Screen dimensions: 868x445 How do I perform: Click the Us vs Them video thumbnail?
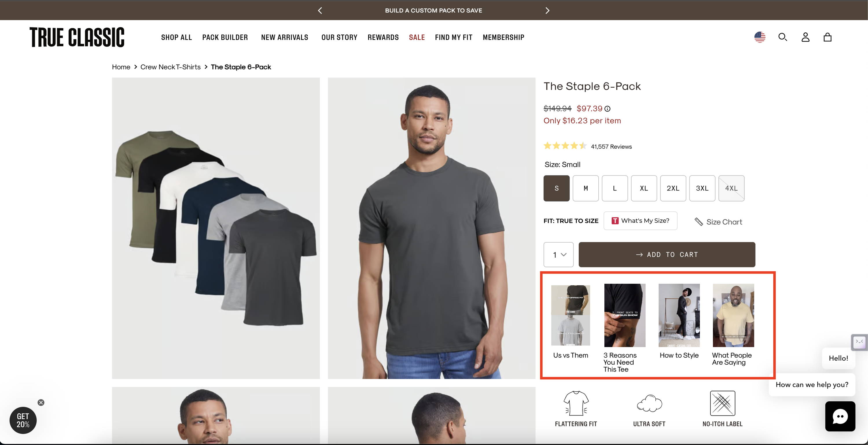tap(570, 314)
